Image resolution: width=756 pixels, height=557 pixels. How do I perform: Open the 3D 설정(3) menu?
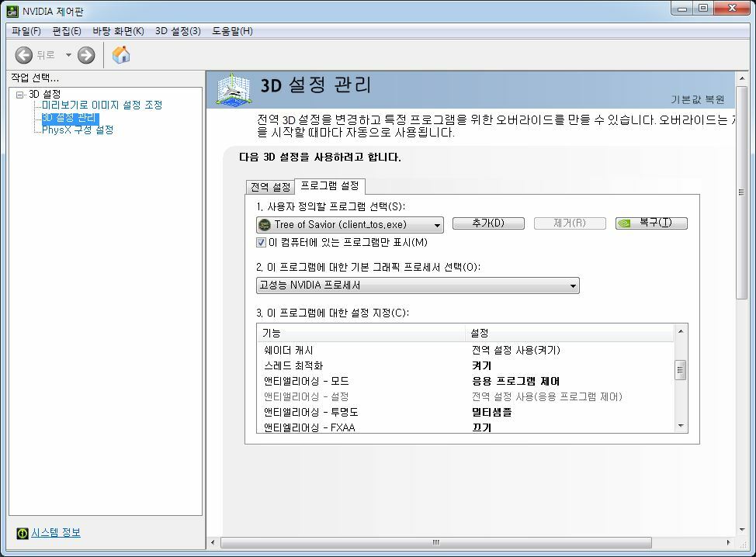click(x=178, y=31)
